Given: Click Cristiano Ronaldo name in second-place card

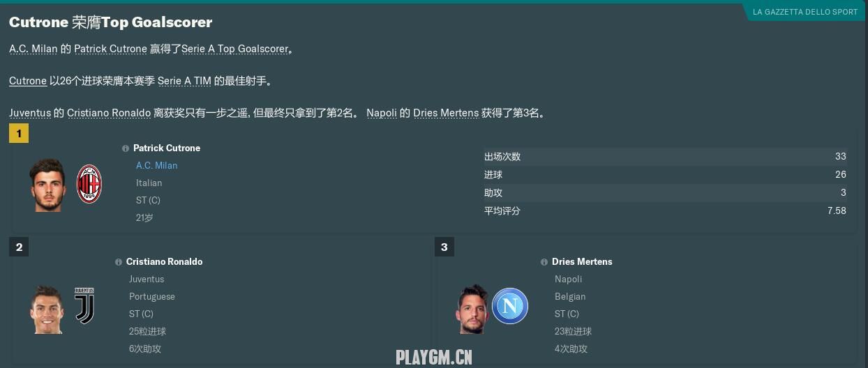Looking at the screenshot, I should tap(165, 262).
